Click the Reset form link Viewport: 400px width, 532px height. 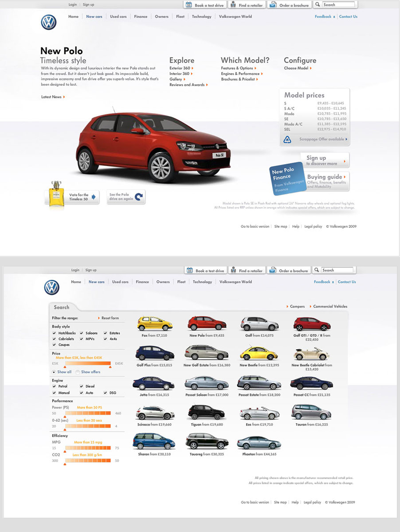click(x=108, y=318)
